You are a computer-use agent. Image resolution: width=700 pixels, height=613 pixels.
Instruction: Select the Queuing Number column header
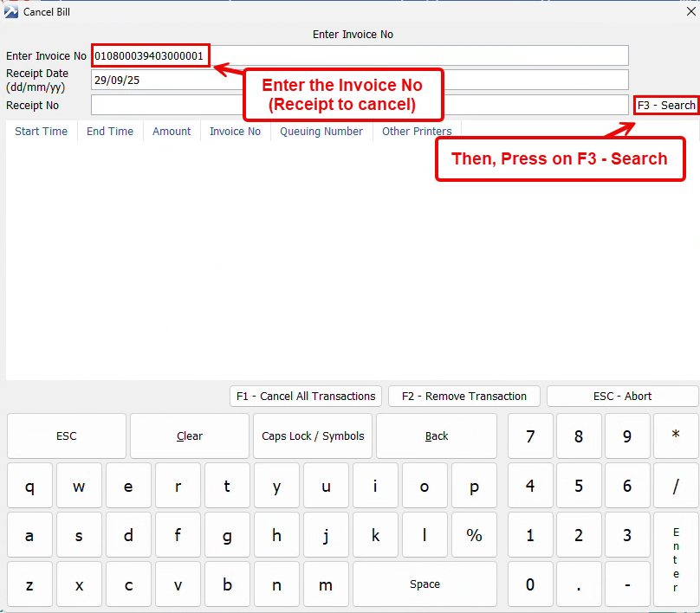321,132
